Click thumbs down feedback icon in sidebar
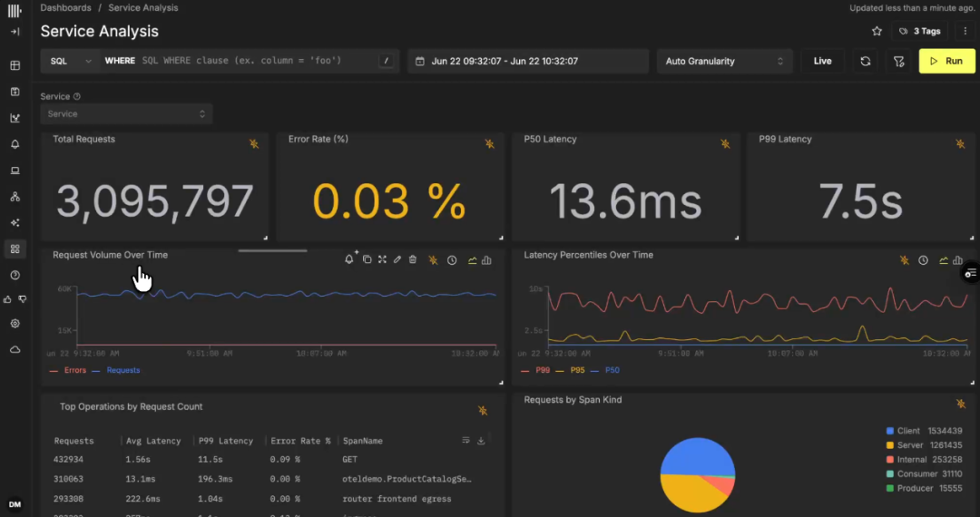Screen dimensions: 980x517 pyautogui.click(x=23, y=299)
